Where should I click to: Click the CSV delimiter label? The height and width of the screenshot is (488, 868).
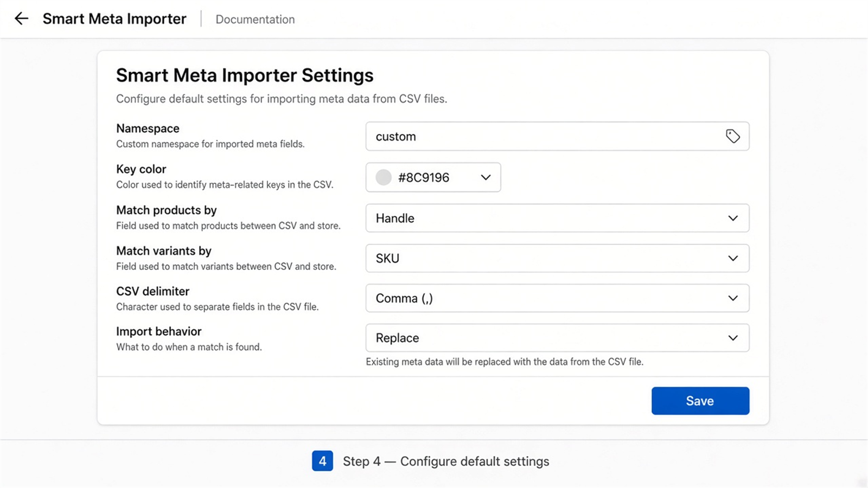(152, 291)
